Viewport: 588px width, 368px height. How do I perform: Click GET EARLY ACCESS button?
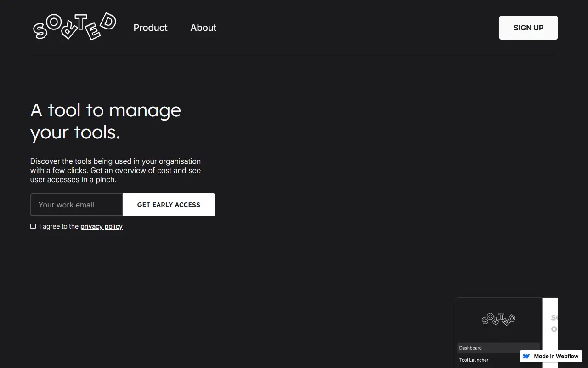(169, 205)
